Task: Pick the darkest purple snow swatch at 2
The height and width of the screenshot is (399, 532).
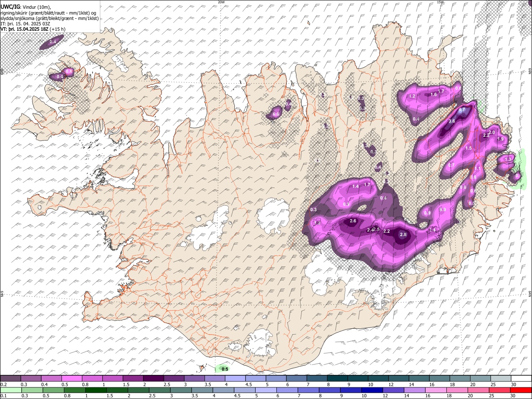Action: point(153,379)
